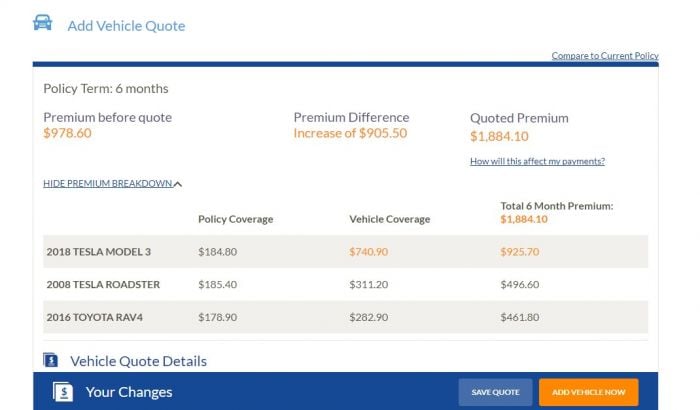Select the 2018 Tesla Model 3 row
Image resolution: width=700 pixels, height=410 pixels.
tap(98, 252)
